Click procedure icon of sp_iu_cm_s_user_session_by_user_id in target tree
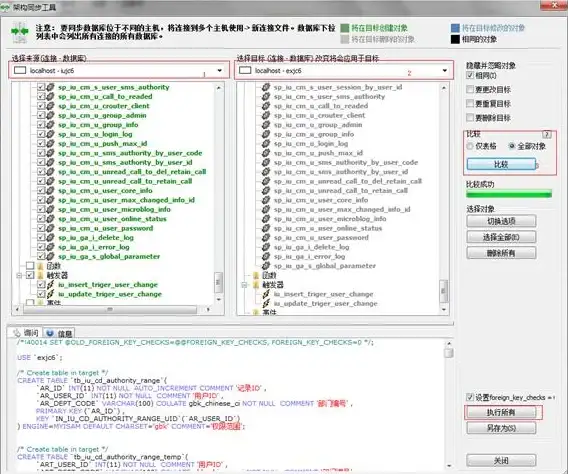Screen dimensions: 568x474 [266, 87]
